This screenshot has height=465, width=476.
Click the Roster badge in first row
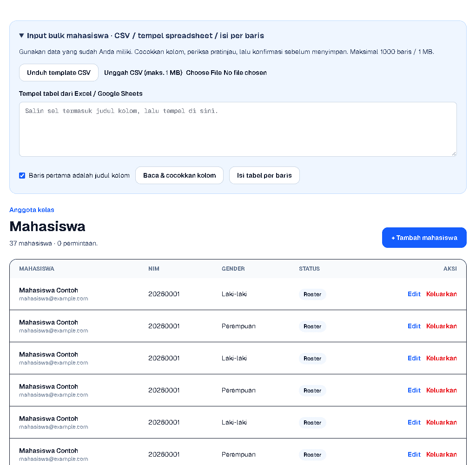(x=312, y=294)
